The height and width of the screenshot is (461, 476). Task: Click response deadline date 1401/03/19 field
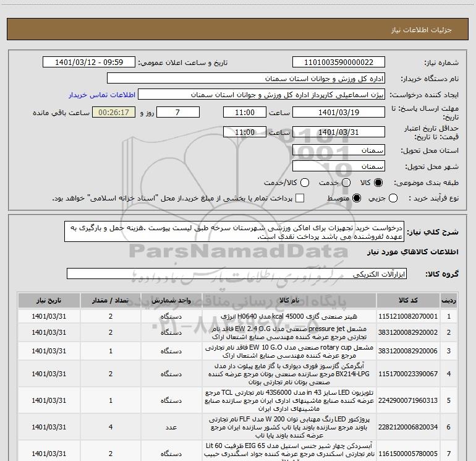pos(339,112)
